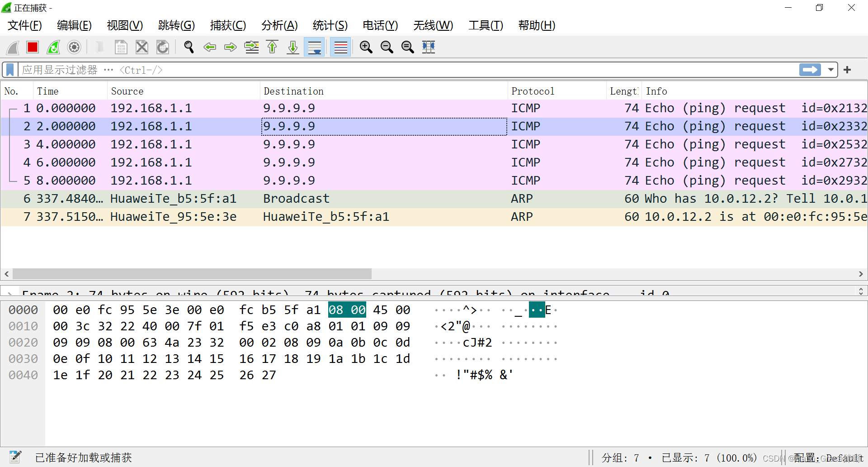
Task: Open the 电话(Y) menu
Action: pyautogui.click(x=381, y=25)
